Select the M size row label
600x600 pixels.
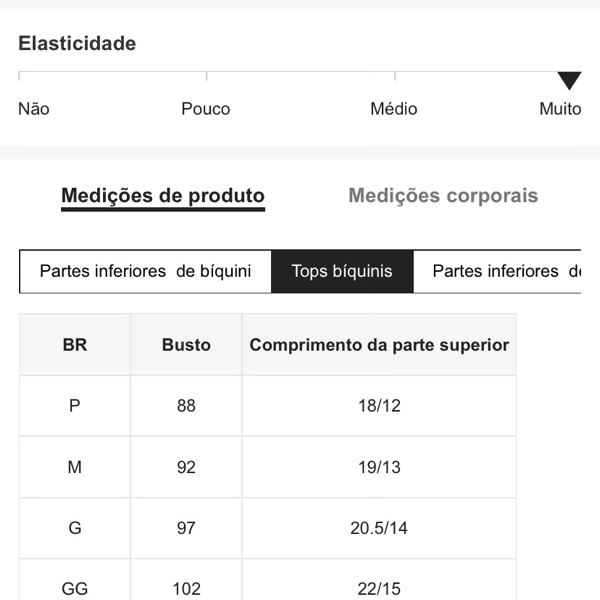75,467
